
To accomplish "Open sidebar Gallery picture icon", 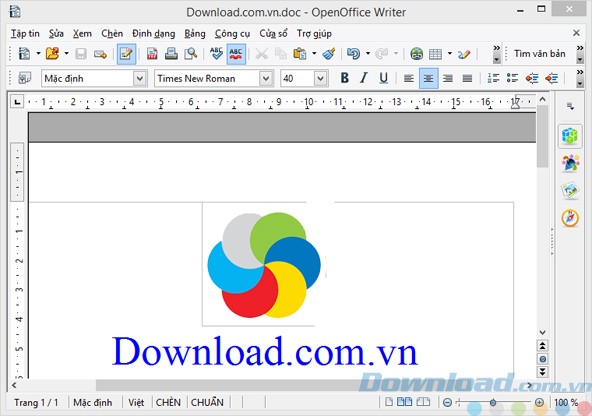I will pyautogui.click(x=570, y=190).
